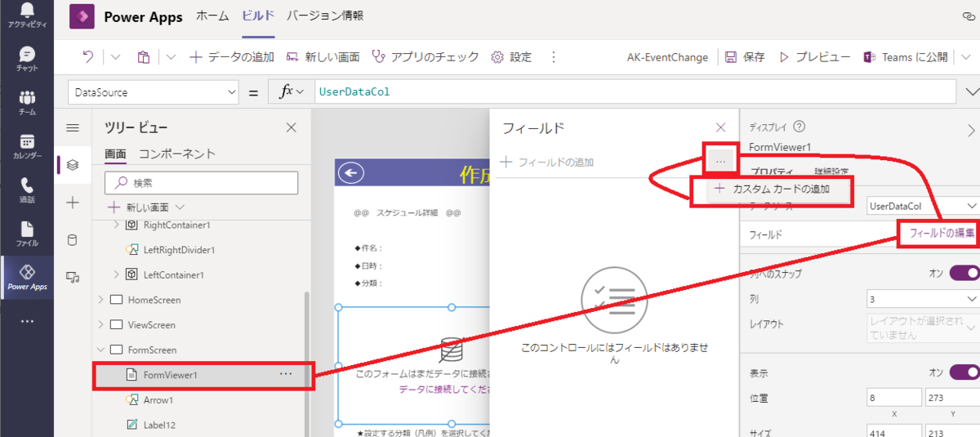
Task: Open the media icon in left rail
Action: click(x=73, y=277)
